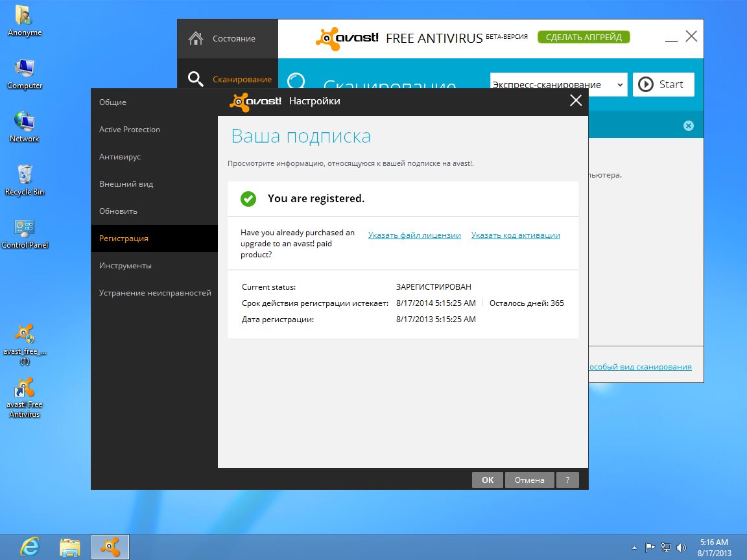Click the Срок действия регистрации истекает: label
The image size is (747, 560).
coord(315,303)
